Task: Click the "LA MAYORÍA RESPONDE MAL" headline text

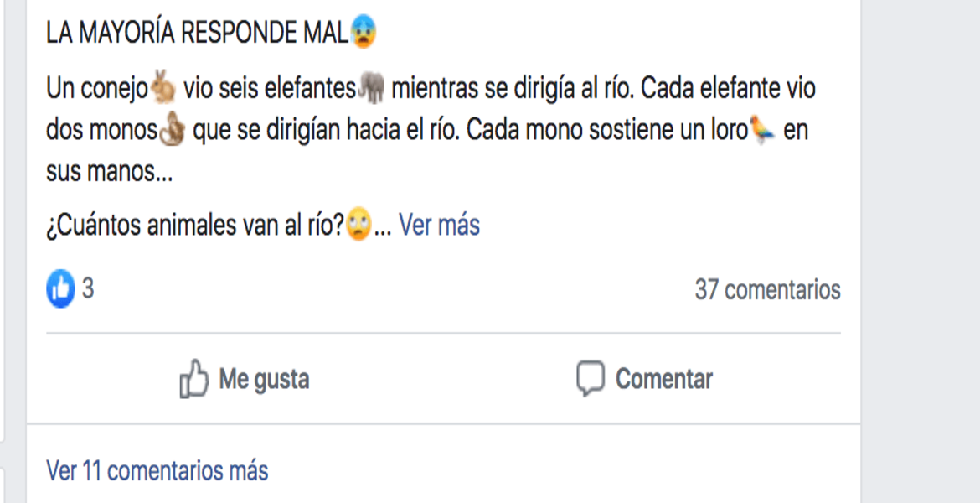Action: pyautogui.click(x=197, y=33)
